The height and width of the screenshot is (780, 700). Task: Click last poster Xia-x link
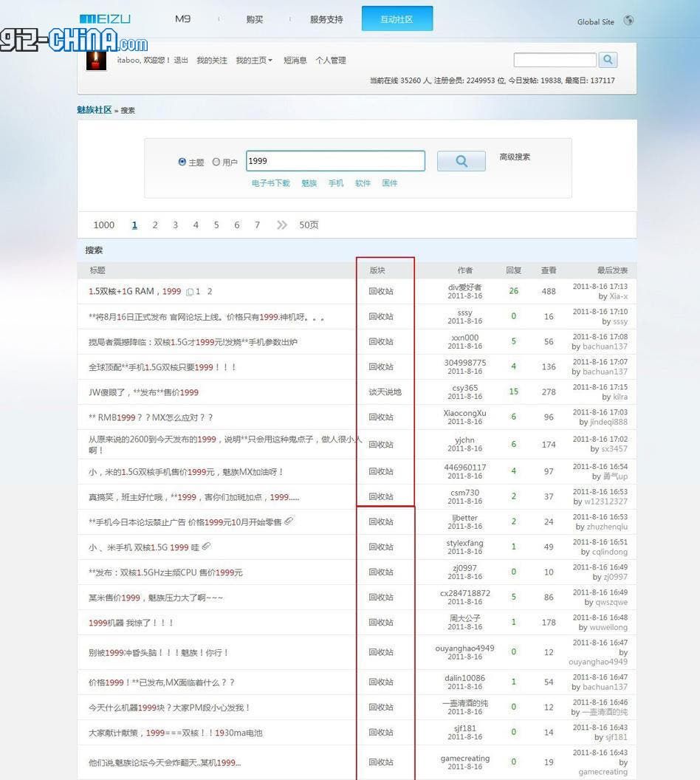click(619, 296)
